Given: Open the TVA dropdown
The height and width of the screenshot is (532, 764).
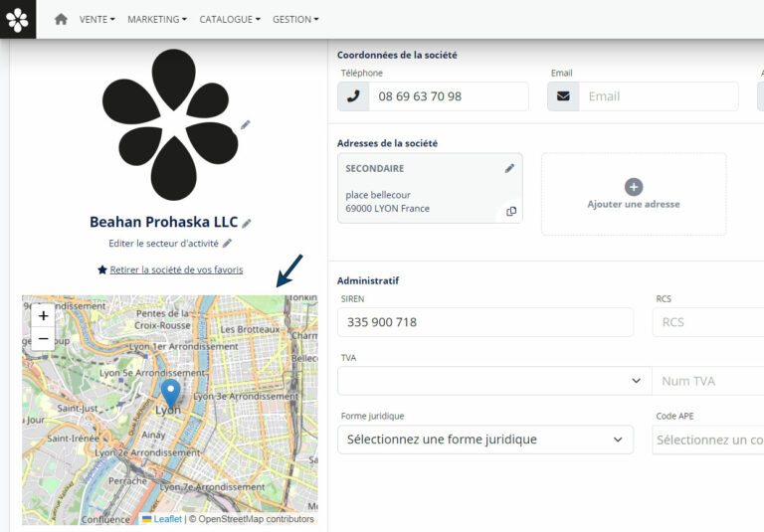Looking at the screenshot, I should [x=493, y=381].
